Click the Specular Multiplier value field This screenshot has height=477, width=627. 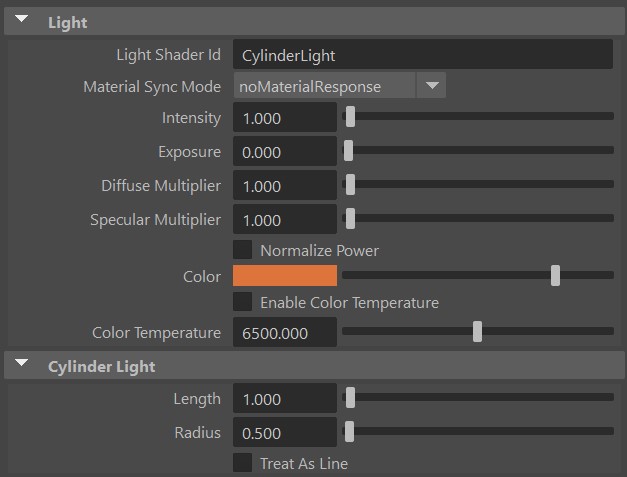point(284,220)
